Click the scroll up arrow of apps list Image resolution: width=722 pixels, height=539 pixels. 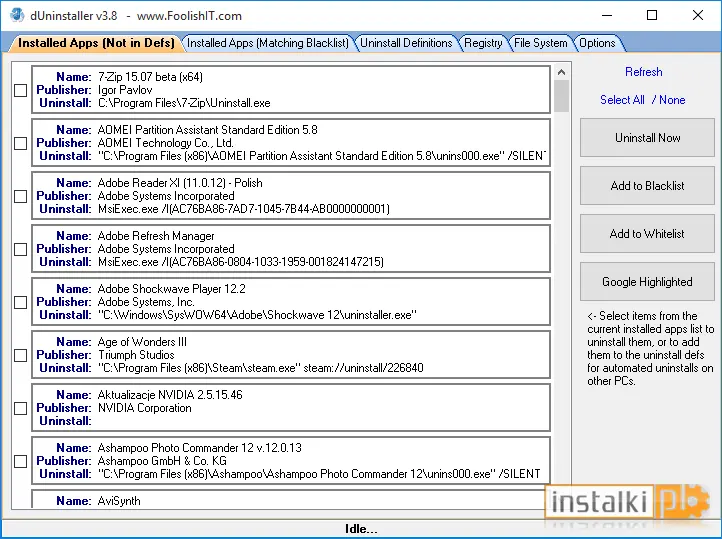(x=561, y=72)
